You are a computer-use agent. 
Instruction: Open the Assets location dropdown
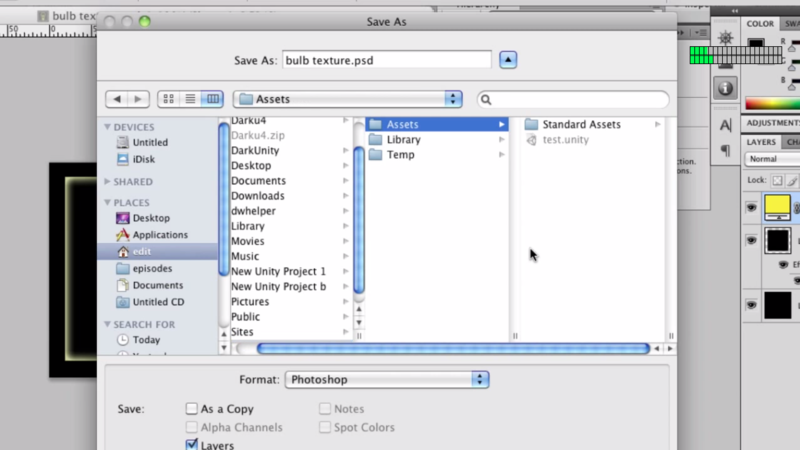pos(348,99)
